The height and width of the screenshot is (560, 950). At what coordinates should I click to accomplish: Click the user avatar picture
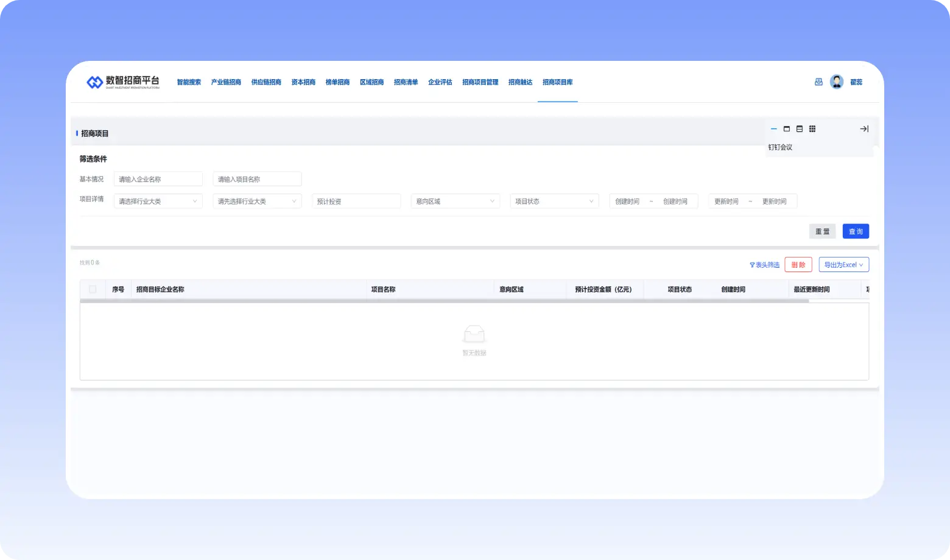(x=837, y=82)
